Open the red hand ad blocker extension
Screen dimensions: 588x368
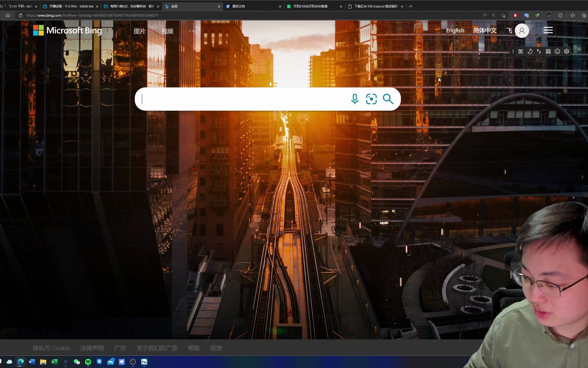[515, 15]
